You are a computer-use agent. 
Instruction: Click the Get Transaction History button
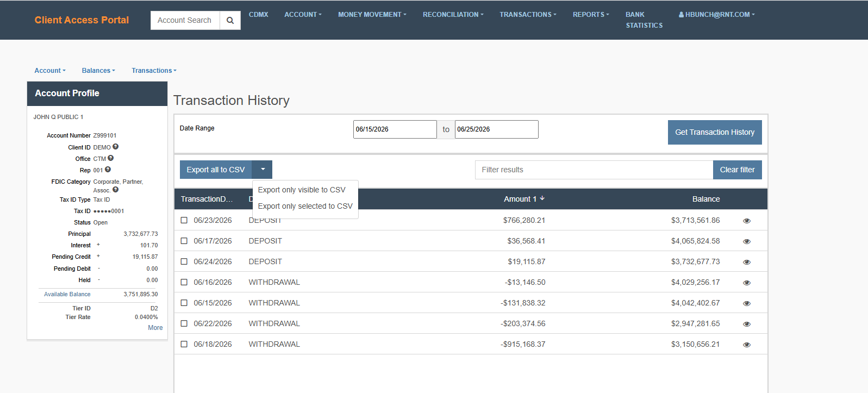coord(715,132)
